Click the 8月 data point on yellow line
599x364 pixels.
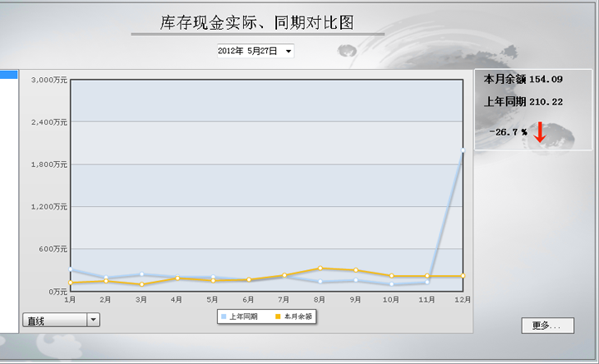[320, 268]
